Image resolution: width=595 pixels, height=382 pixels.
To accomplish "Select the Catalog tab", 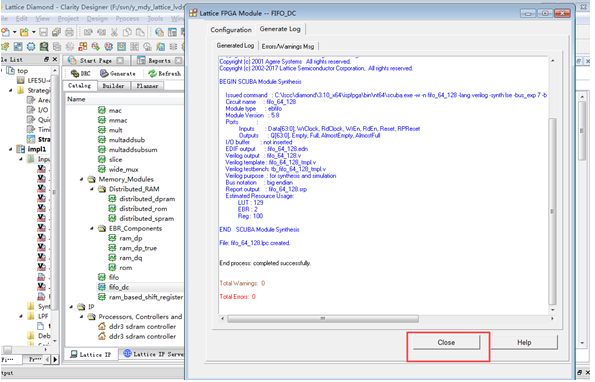I will pyautogui.click(x=80, y=86).
